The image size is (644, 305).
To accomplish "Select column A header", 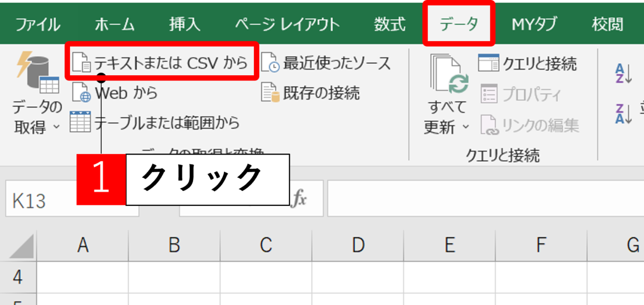I will pyautogui.click(x=83, y=245).
